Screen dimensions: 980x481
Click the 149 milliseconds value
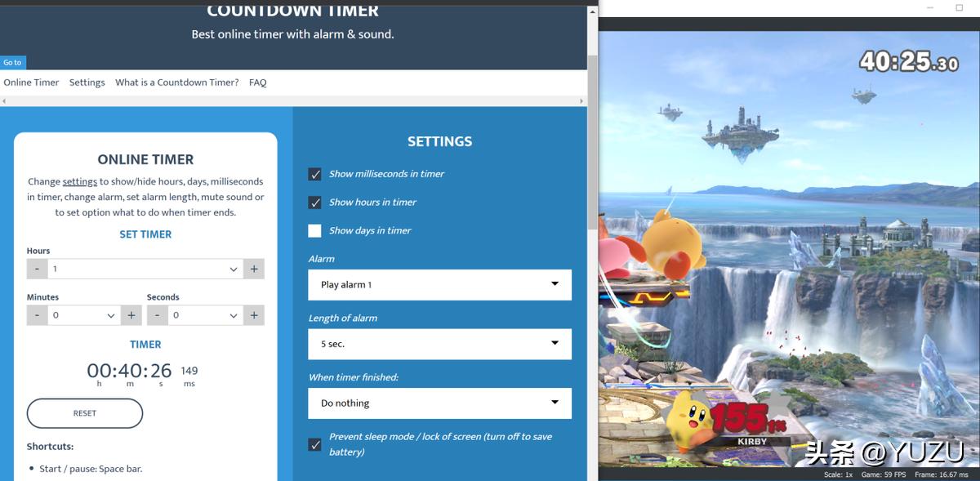(189, 371)
